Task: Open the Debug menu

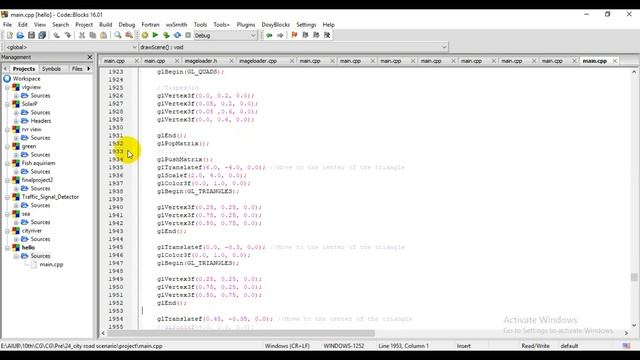Action: click(x=127, y=25)
